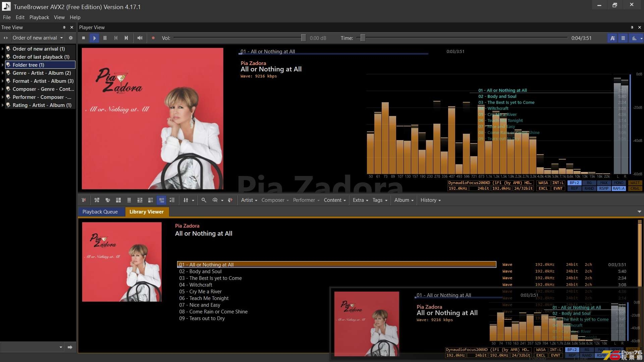
Task: Open Tree View settings gear
Action: [71, 38]
